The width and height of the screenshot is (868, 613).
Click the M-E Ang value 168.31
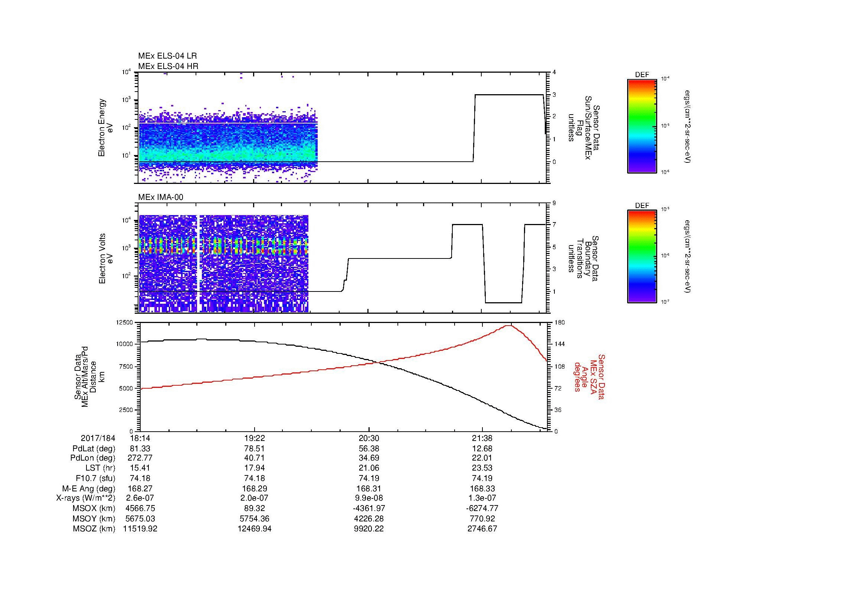369,488
